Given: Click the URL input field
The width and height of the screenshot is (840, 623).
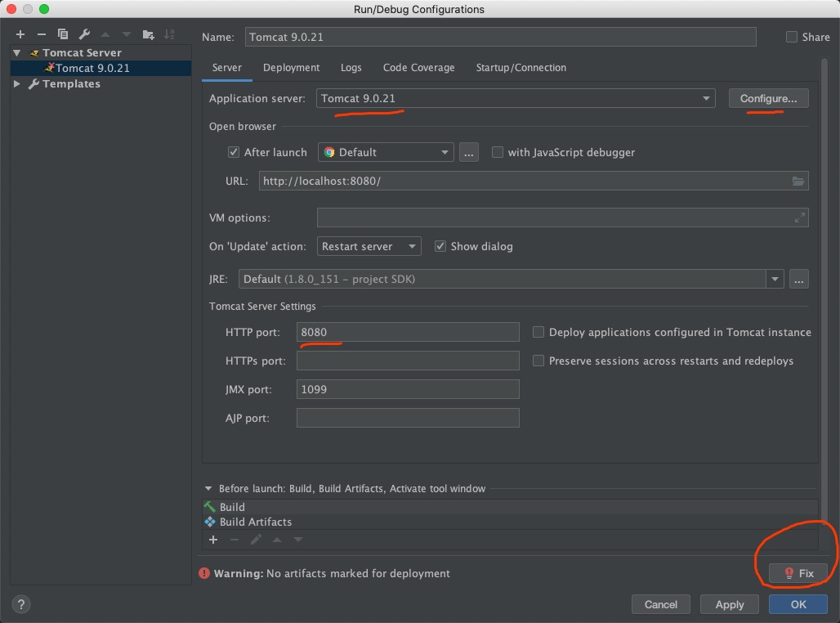Looking at the screenshot, I should 534,181.
